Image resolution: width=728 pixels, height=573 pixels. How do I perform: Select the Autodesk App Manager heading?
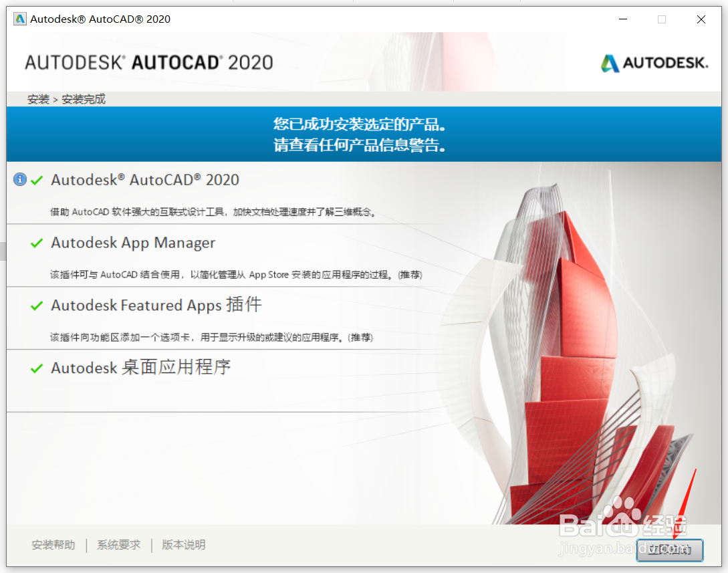pos(133,243)
